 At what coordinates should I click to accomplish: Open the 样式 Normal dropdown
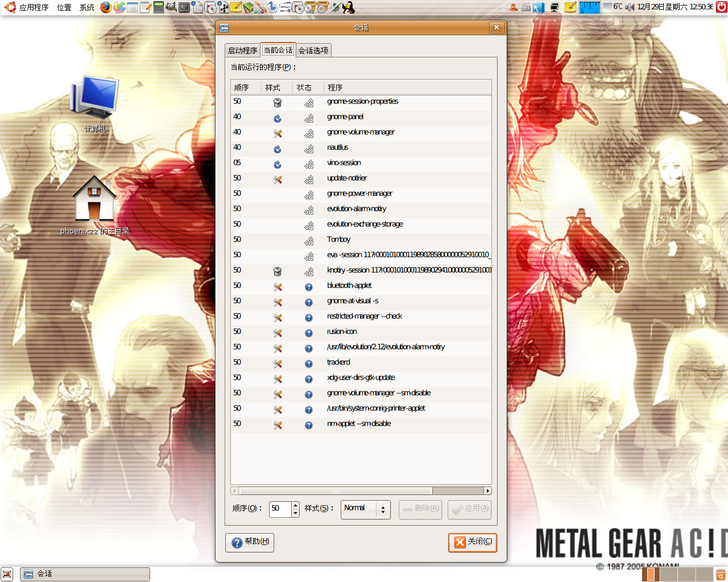click(x=365, y=509)
